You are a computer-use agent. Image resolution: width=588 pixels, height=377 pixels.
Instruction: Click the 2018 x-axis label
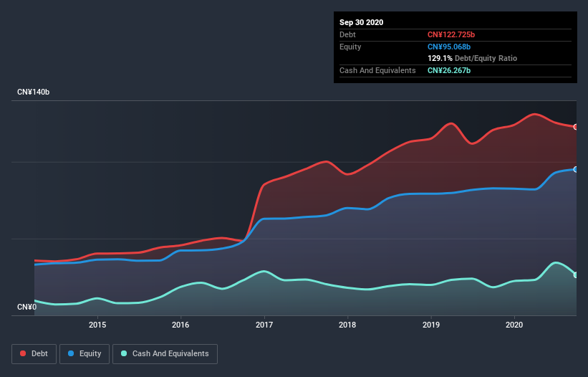pos(347,325)
